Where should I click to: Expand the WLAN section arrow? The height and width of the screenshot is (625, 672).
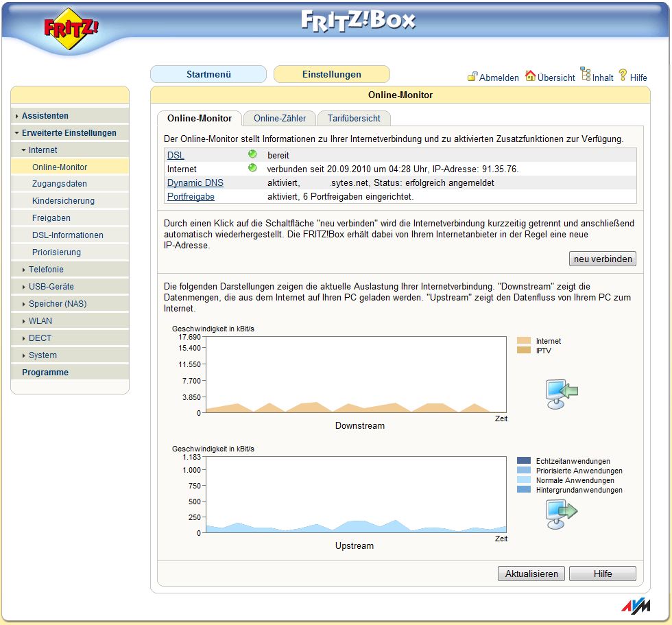pos(23,321)
